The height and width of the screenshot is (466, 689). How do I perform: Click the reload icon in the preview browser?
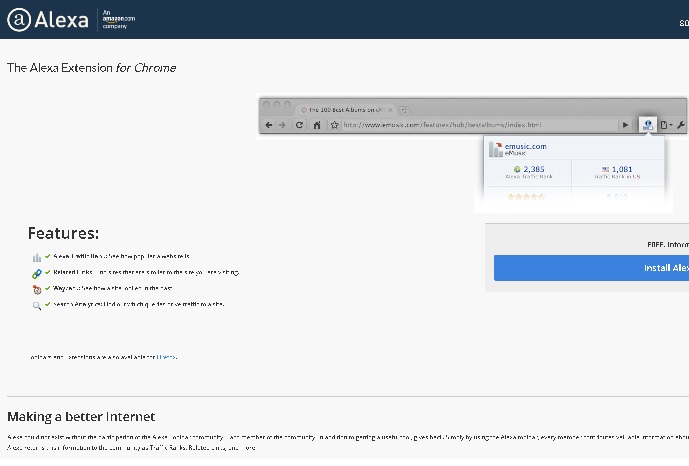tap(299, 125)
